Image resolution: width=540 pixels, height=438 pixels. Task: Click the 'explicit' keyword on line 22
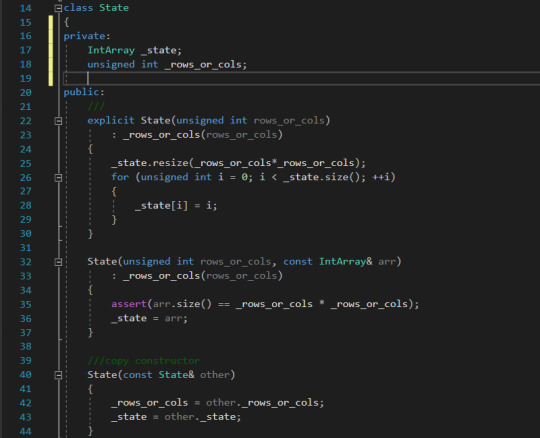click(111, 121)
